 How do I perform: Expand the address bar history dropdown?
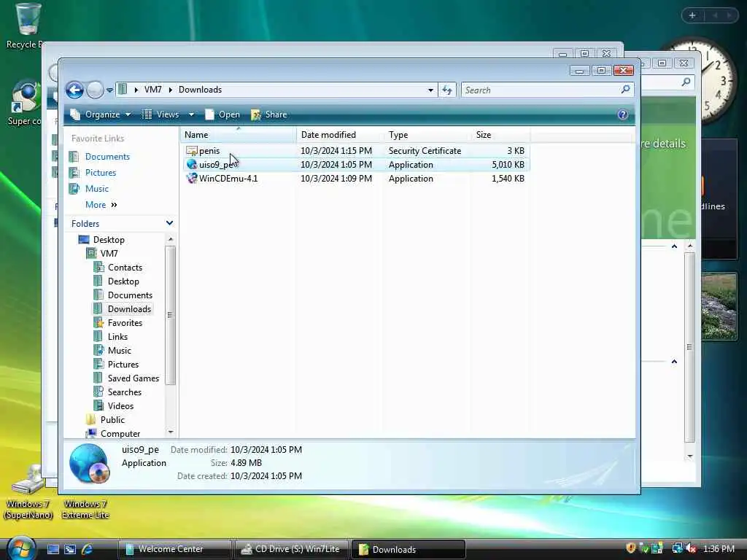point(430,90)
